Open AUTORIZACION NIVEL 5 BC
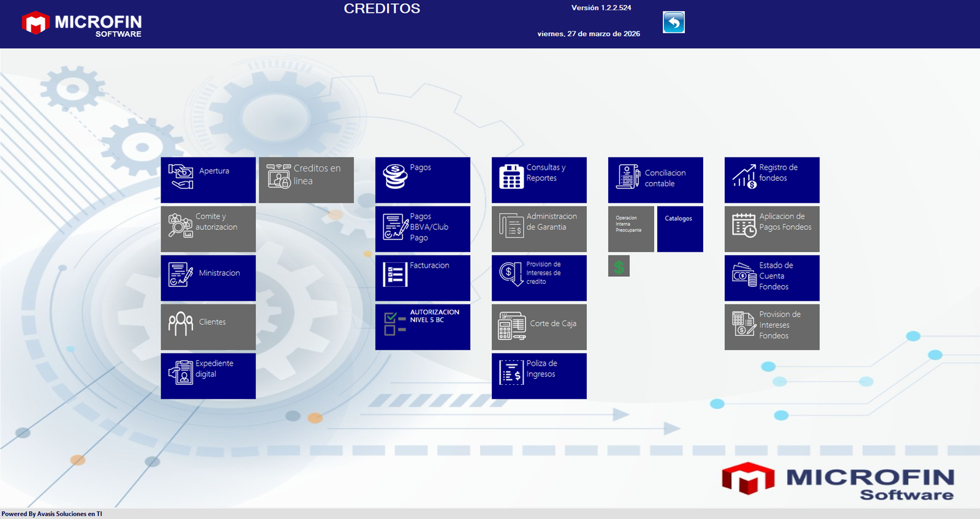Image resolution: width=980 pixels, height=519 pixels. click(423, 327)
